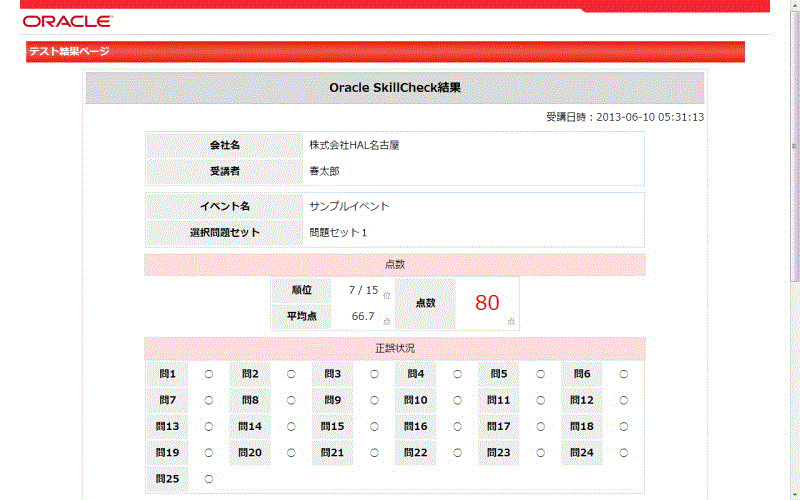The height and width of the screenshot is (500, 800).
Task: Click the circle mark beside 問24
Action: (x=624, y=453)
